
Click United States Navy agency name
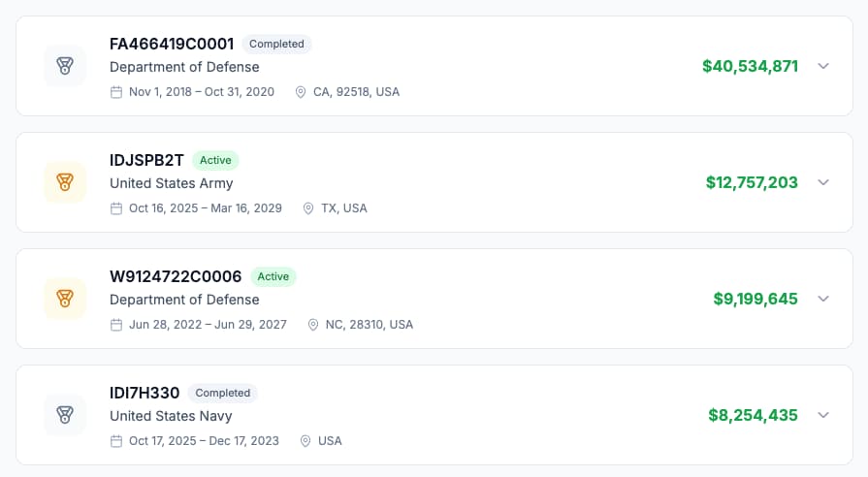[x=171, y=416]
